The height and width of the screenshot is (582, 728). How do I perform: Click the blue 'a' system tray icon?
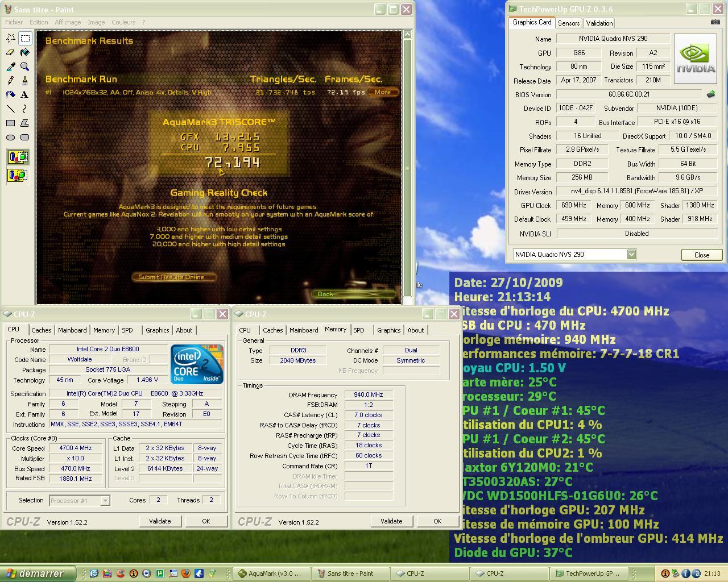coord(696,573)
